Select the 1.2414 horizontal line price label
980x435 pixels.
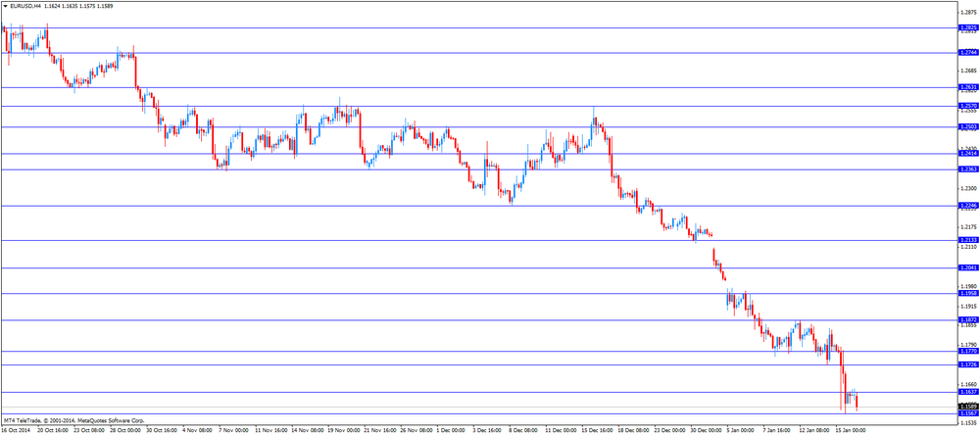click(x=968, y=154)
